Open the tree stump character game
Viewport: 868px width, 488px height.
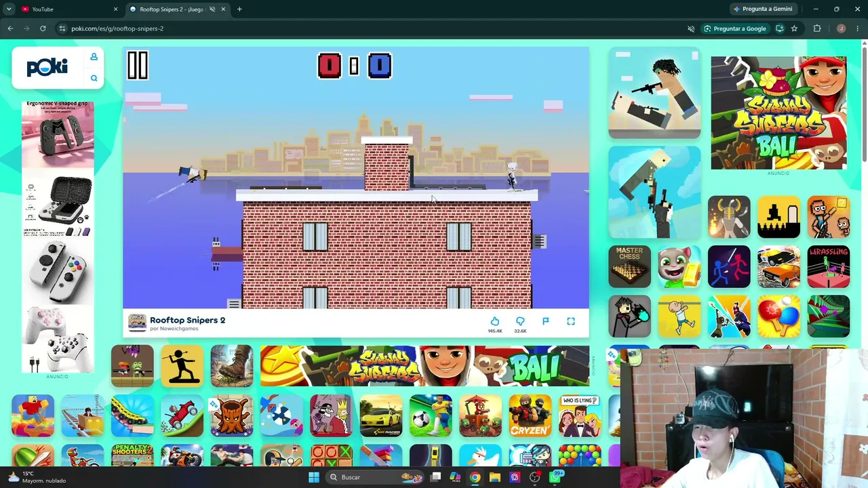[x=232, y=415]
